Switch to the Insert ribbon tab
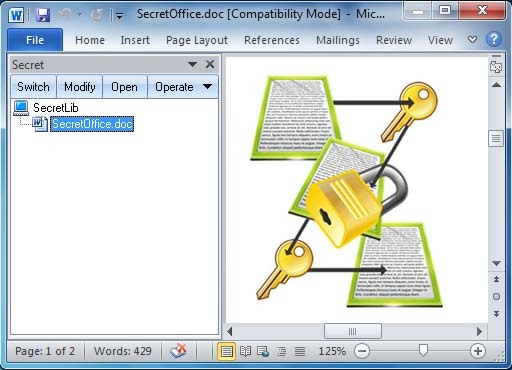The width and height of the screenshot is (512, 370). coord(135,40)
